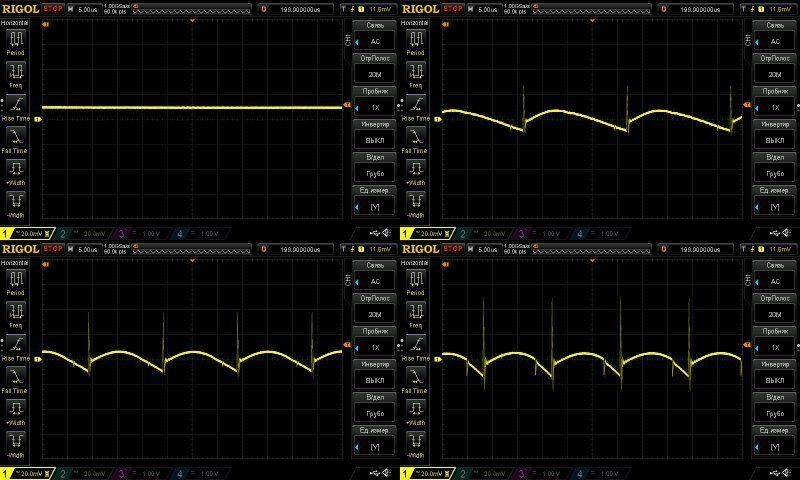The width and height of the screenshot is (800, 480).
Task: Click the USB icon in top-left capture
Action: coord(375,233)
